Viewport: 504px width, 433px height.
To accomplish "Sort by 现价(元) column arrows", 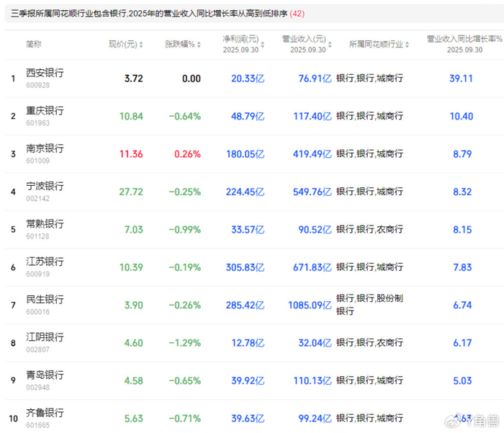I will [141, 45].
